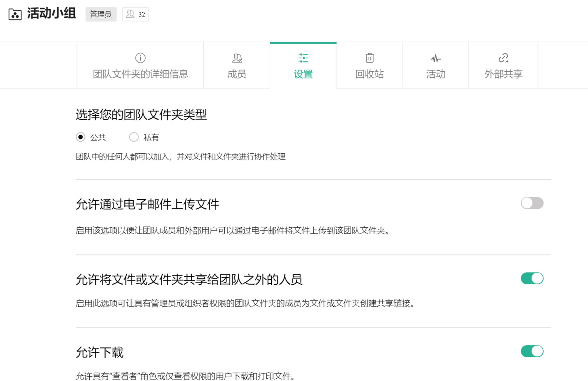588x381 pixels.
Task: Click the 活动小组 folder title
Action: [52, 14]
